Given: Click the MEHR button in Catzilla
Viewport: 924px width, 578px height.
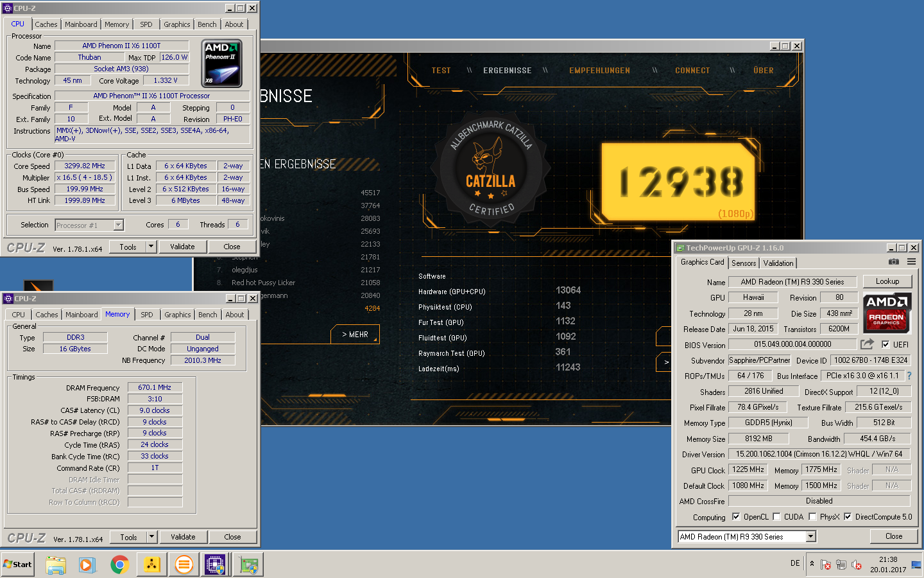Looking at the screenshot, I should pyautogui.click(x=355, y=335).
